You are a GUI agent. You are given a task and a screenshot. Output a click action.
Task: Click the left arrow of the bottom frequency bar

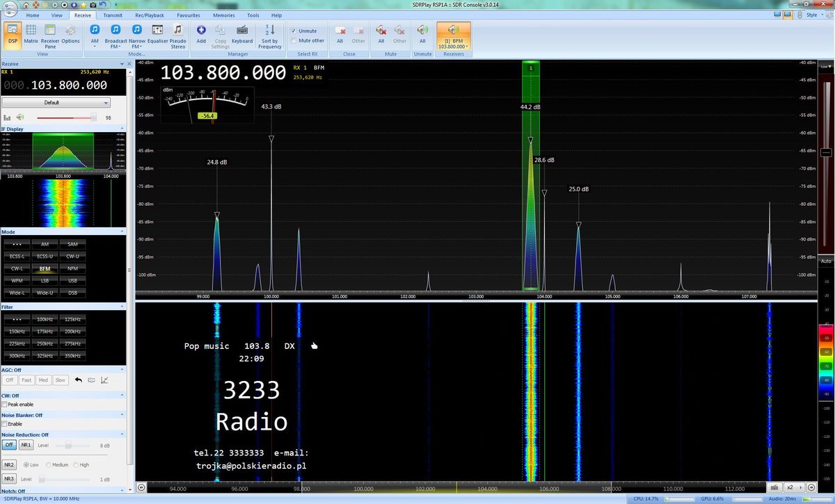point(142,487)
